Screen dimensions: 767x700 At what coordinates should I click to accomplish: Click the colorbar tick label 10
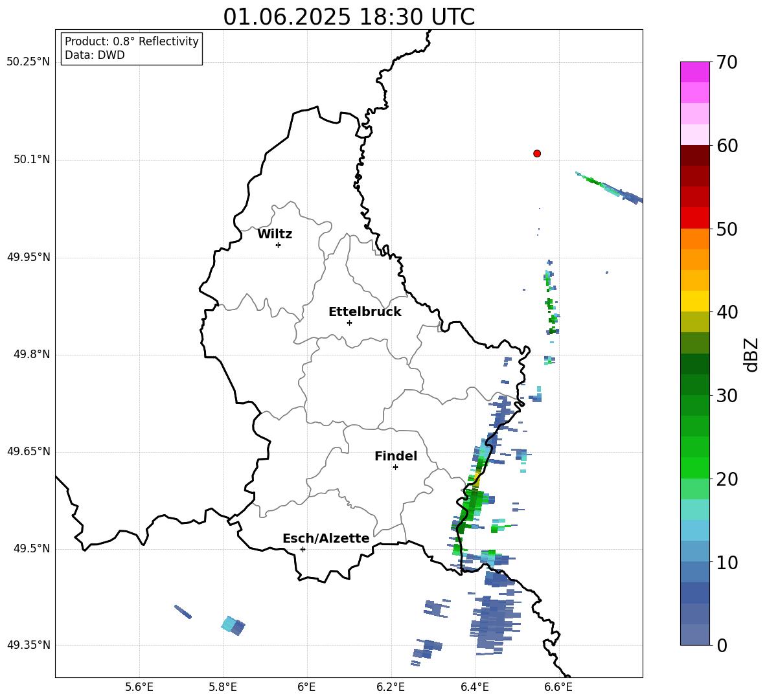point(727,562)
